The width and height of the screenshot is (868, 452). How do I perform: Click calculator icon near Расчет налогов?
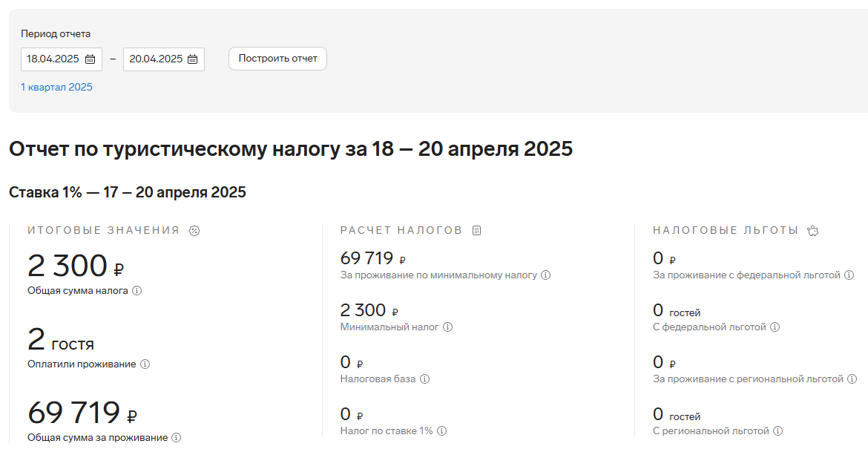coord(476,231)
